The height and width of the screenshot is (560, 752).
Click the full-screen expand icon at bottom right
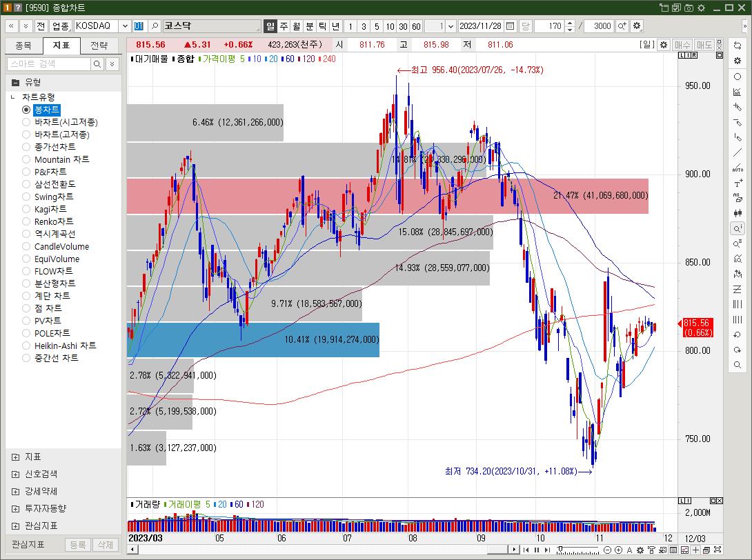point(718,550)
